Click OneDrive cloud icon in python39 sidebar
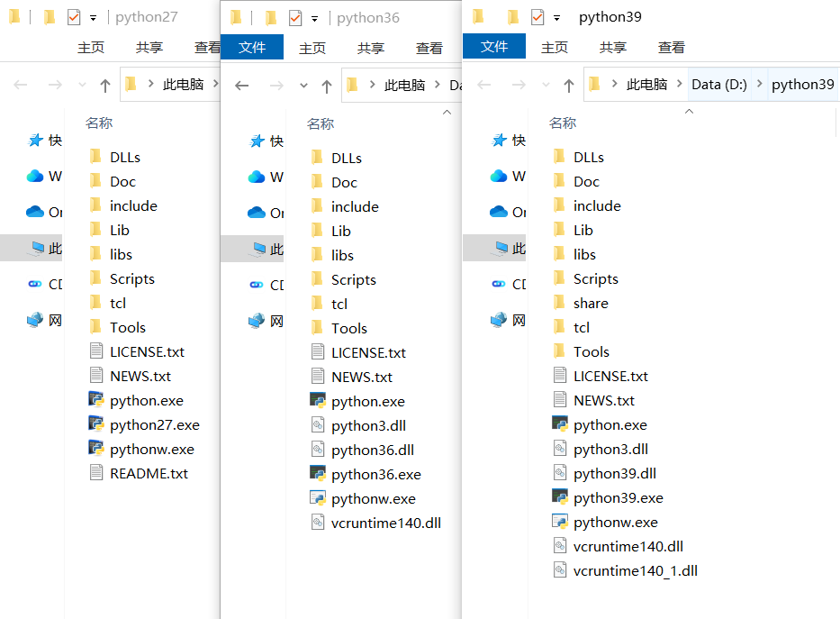This screenshot has width=840, height=619. pyautogui.click(x=499, y=212)
